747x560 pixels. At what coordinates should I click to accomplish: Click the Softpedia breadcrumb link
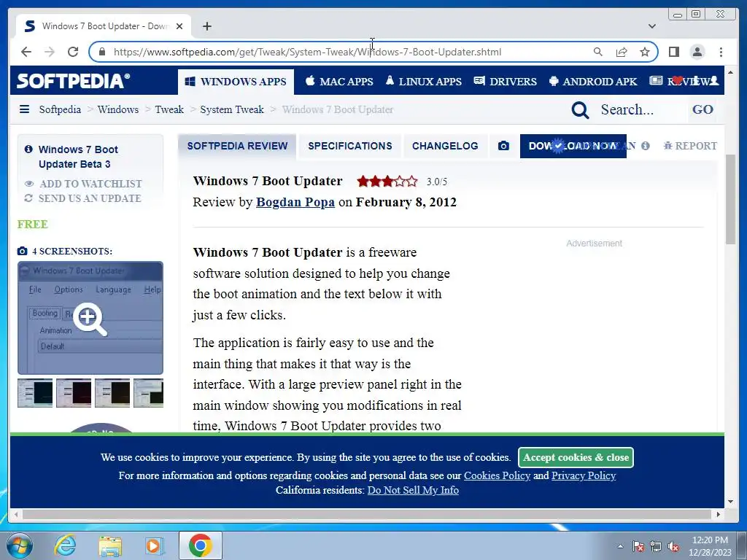pyautogui.click(x=60, y=109)
